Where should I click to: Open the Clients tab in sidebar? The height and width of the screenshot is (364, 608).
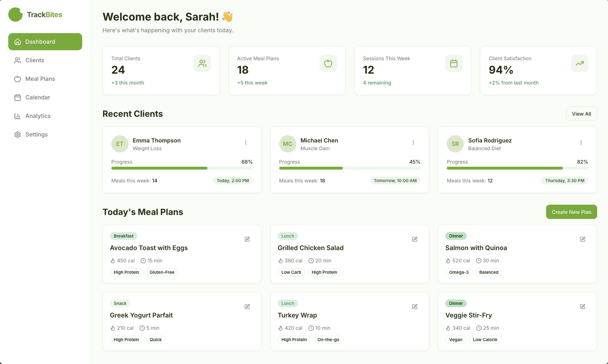coord(35,60)
